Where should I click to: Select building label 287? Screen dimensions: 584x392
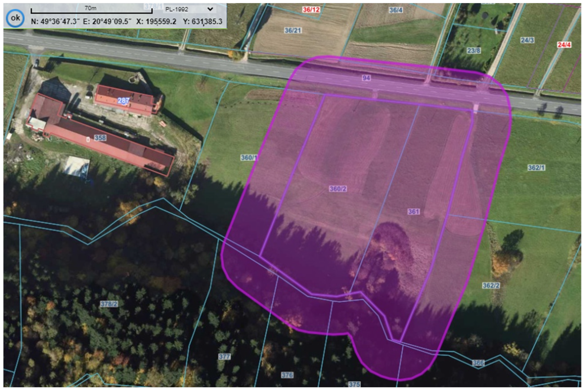(x=124, y=100)
